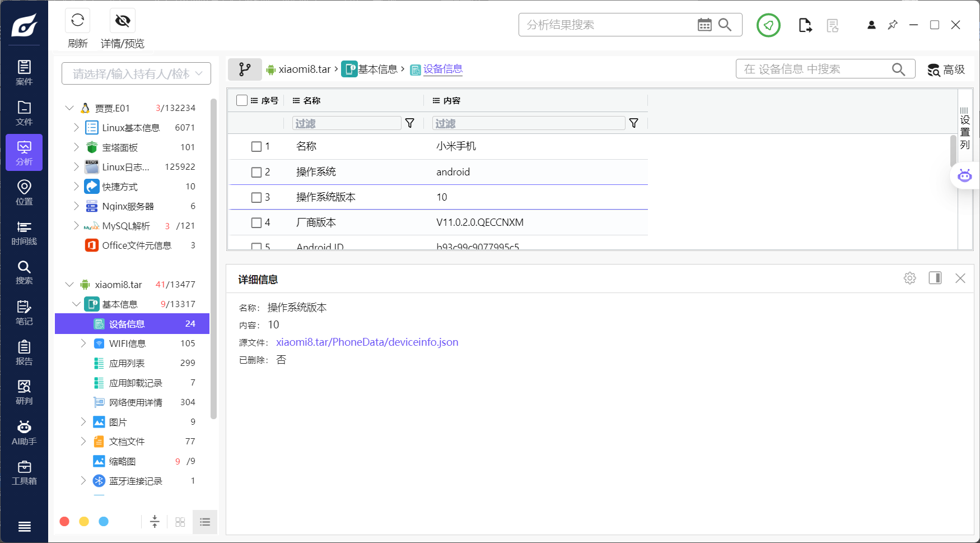The image size is (980, 543).
Task: Click the xiaomi8.tar breadcrumb
Action: point(305,69)
